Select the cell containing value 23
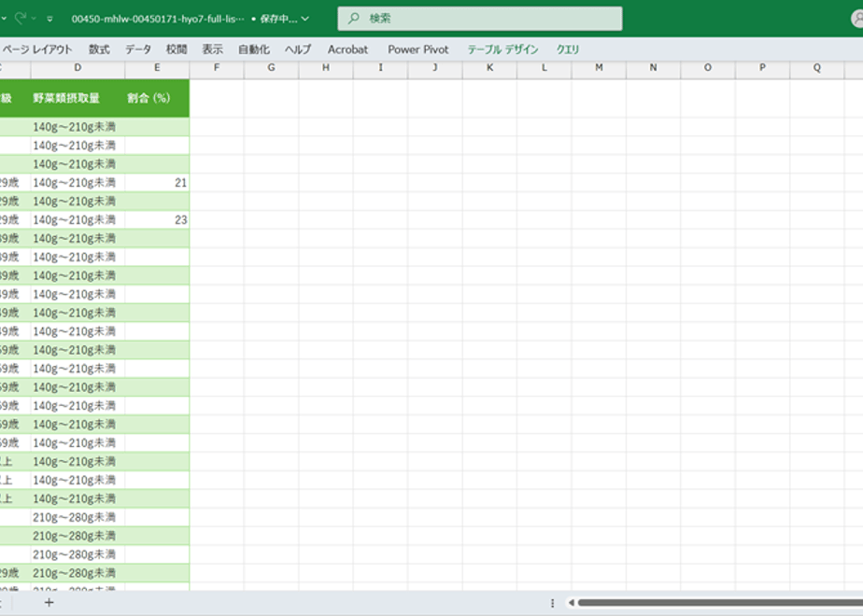The width and height of the screenshot is (863, 616). pyautogui.click(x=157, y=220)
